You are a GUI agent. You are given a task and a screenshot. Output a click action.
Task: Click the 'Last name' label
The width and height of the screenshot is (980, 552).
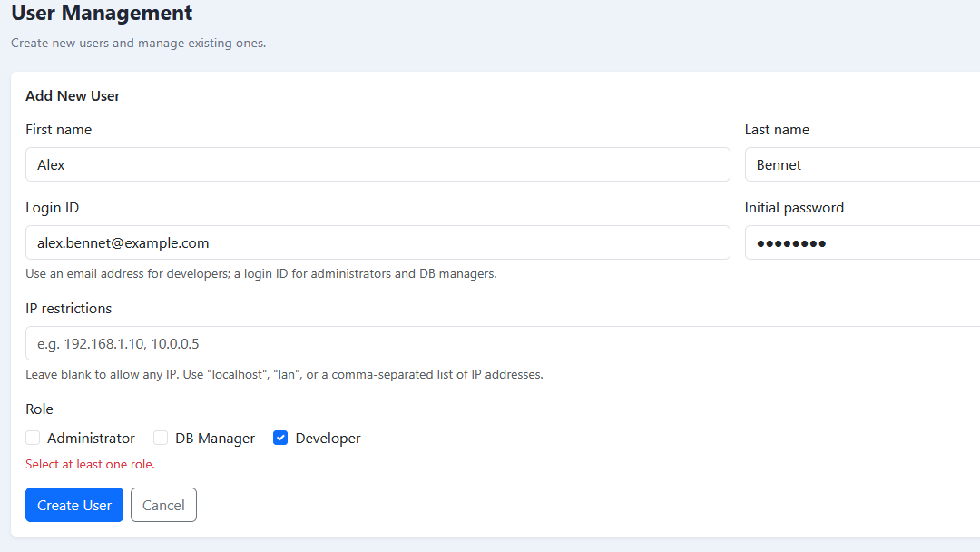click(x=777, y=130)
